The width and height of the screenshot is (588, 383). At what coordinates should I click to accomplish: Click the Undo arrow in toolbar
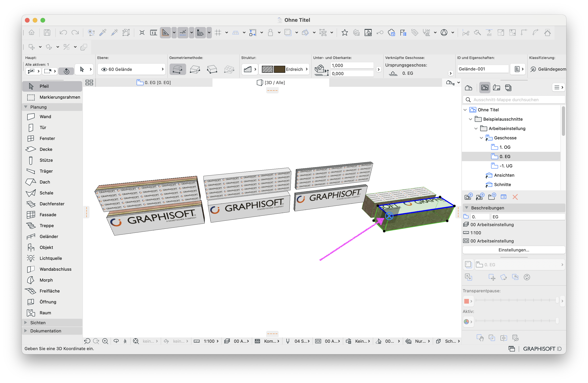pyautogui.click(x=63, y=32)
